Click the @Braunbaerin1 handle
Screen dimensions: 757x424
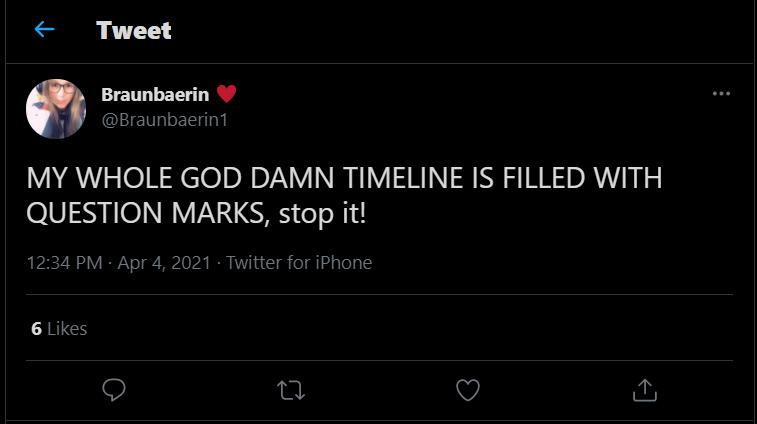(x=165, y=120)
